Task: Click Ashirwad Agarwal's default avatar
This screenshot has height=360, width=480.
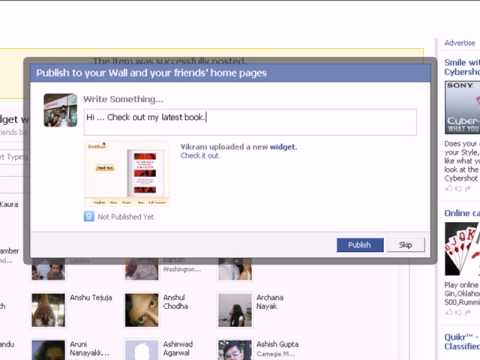Action: [142, 350]
